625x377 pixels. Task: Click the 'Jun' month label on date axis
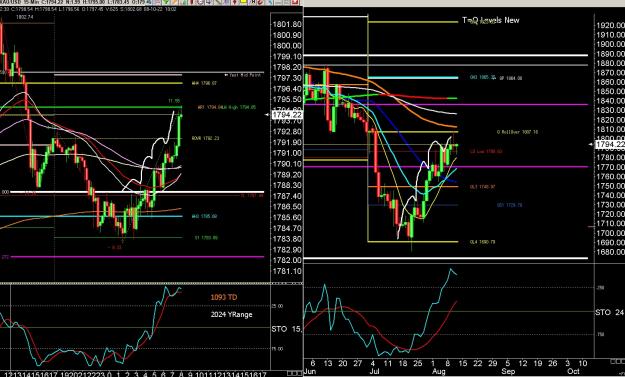[x=310, y=371]
